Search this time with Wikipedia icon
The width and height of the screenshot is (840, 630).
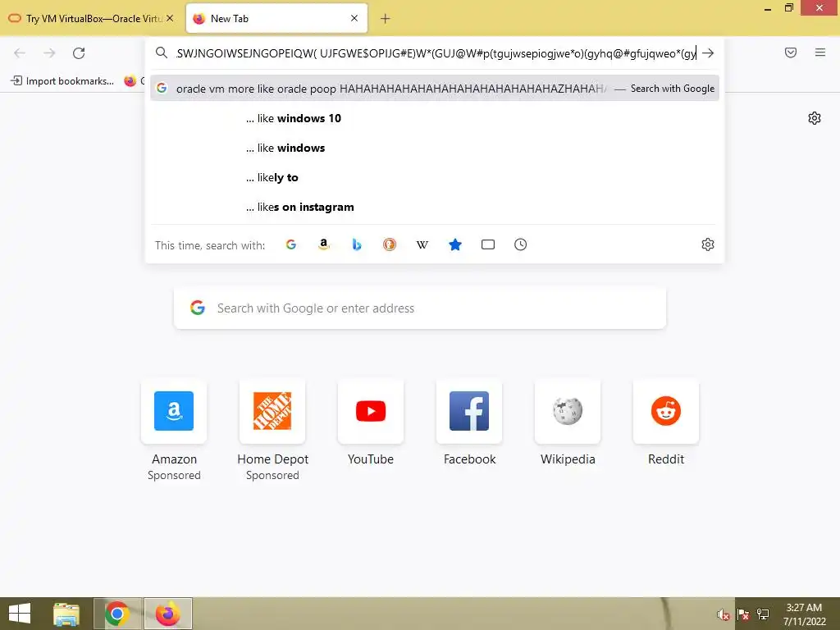tap(422, 244)
